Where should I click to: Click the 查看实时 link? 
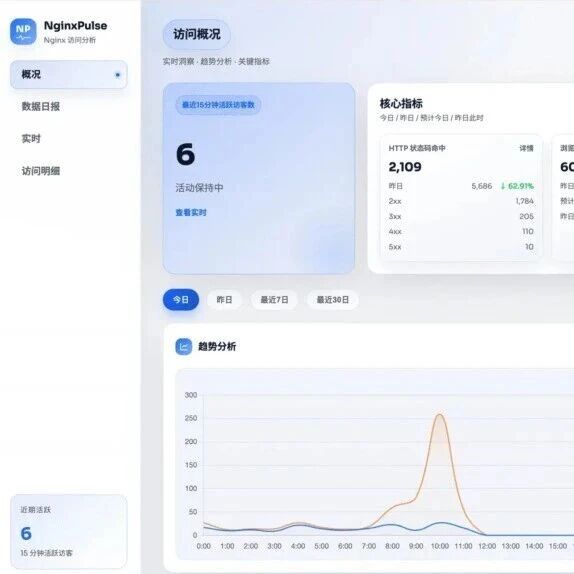click(x=191, y=213)
